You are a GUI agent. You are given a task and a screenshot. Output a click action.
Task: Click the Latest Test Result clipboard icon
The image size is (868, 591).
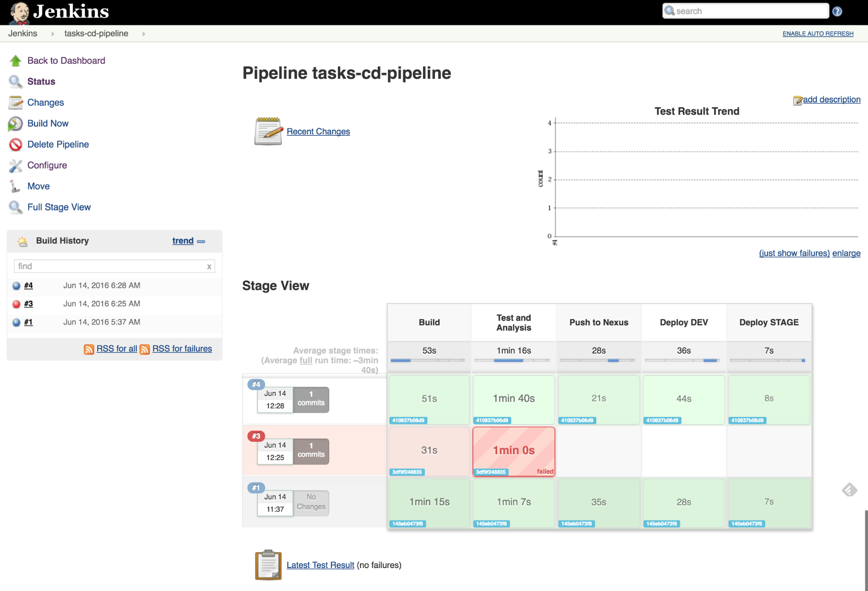[268, 565]
